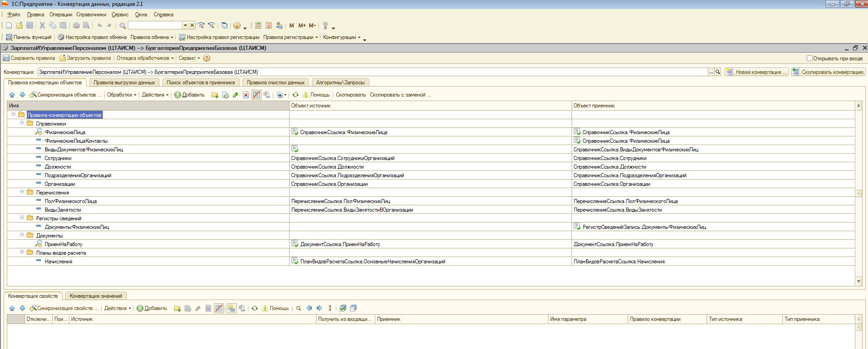Click the New document icon in main toolbar
The height and width of the screenshot is (349, 868).
[9, 25]
